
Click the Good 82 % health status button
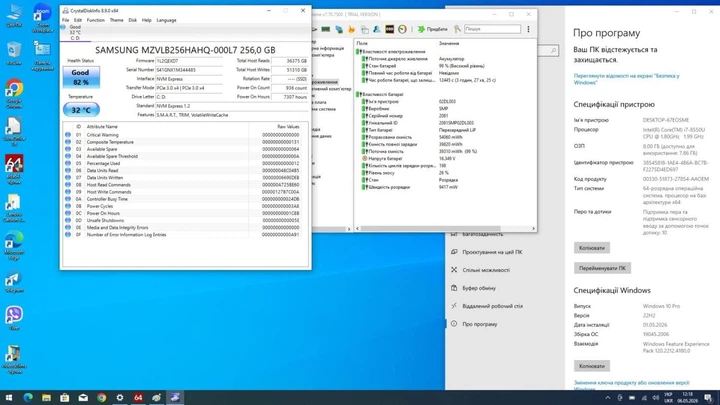coord(81,77)
